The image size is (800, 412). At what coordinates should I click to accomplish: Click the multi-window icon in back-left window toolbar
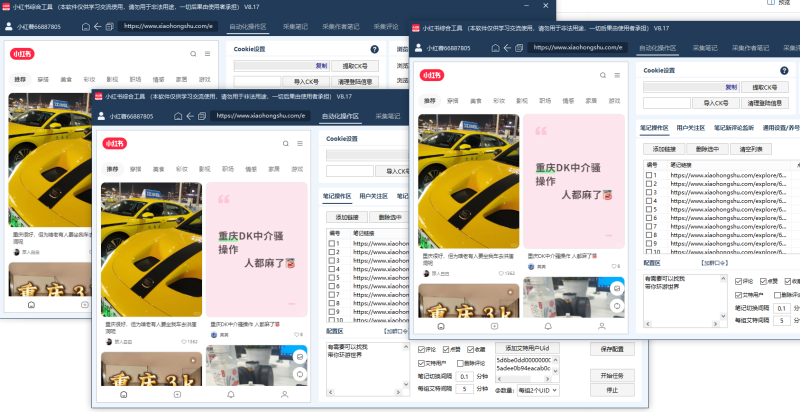point(109,27)
